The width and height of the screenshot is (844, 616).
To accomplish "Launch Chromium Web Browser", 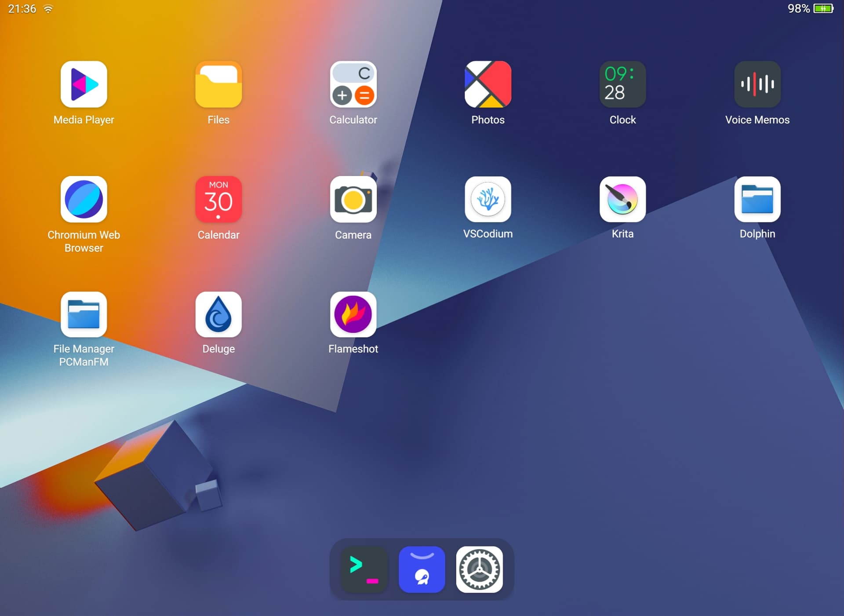I will tap(84, 199).
